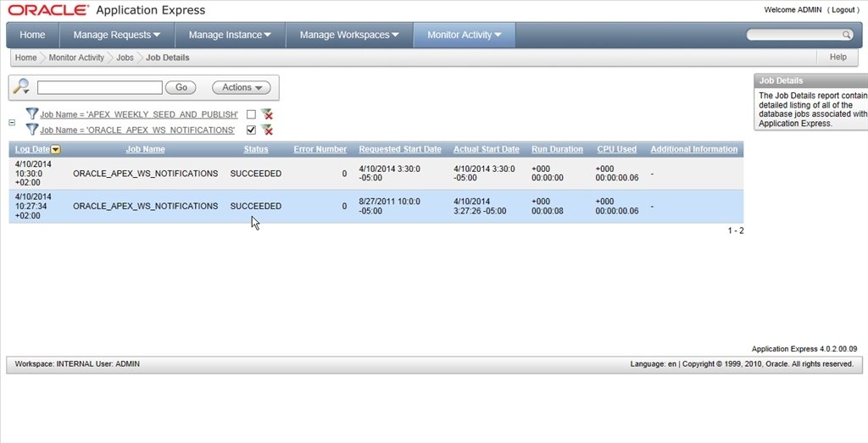Go to the Home tab

(x=33, y=35)
